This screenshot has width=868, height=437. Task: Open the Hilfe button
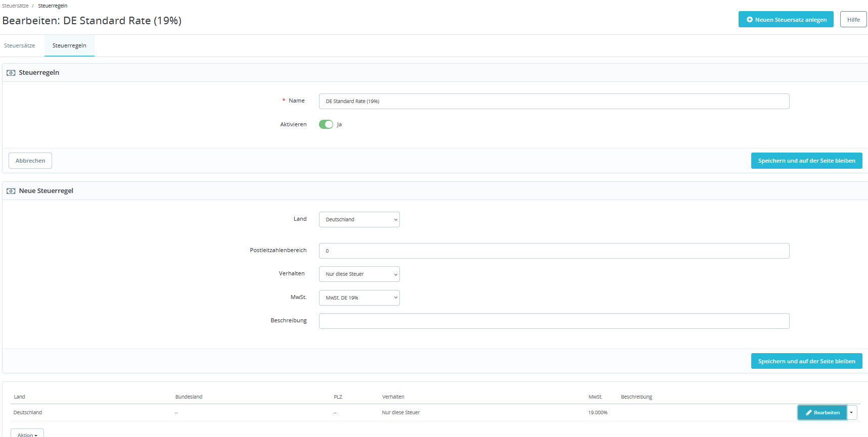(x=853, y=19)
